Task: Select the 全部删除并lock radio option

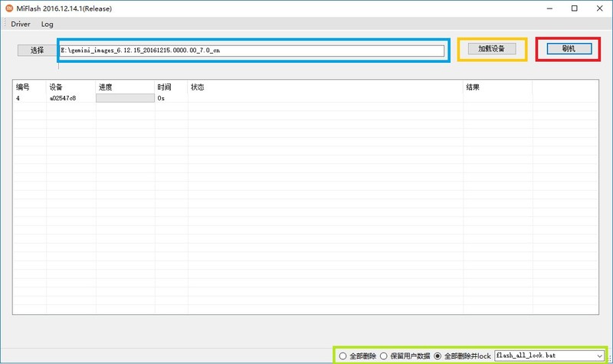Action: point(438,356)
